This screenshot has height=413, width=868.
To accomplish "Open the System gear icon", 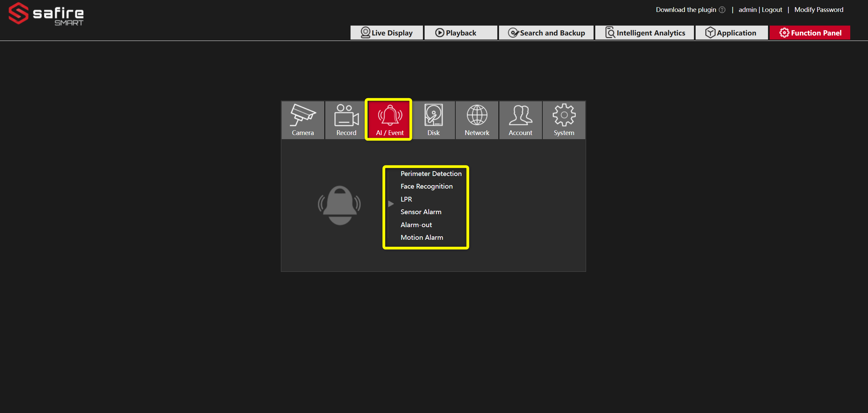I will pos(564,120).
